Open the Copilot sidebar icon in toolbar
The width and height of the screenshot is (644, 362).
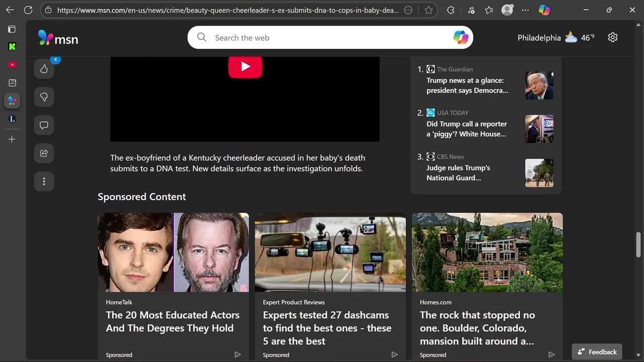(x=544, y=10)
